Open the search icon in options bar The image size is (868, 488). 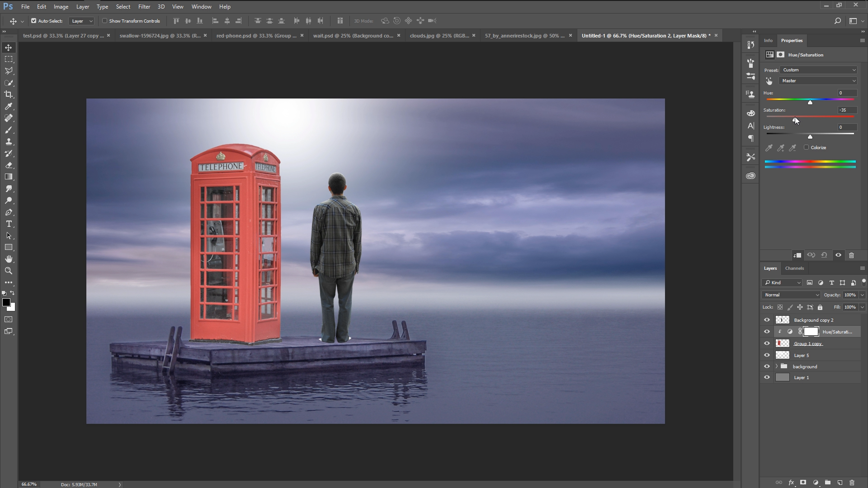pyautogui.click(x=837, y=21)
